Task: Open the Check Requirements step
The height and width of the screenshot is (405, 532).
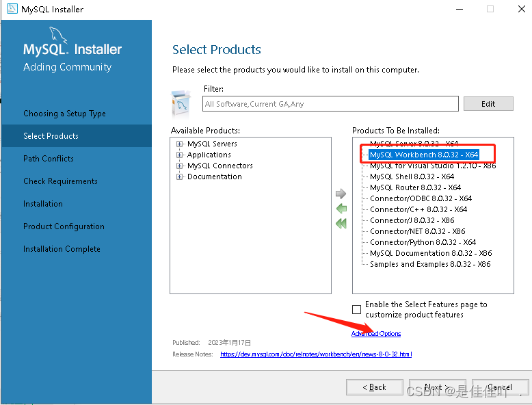Action: (x=60, y=181)
